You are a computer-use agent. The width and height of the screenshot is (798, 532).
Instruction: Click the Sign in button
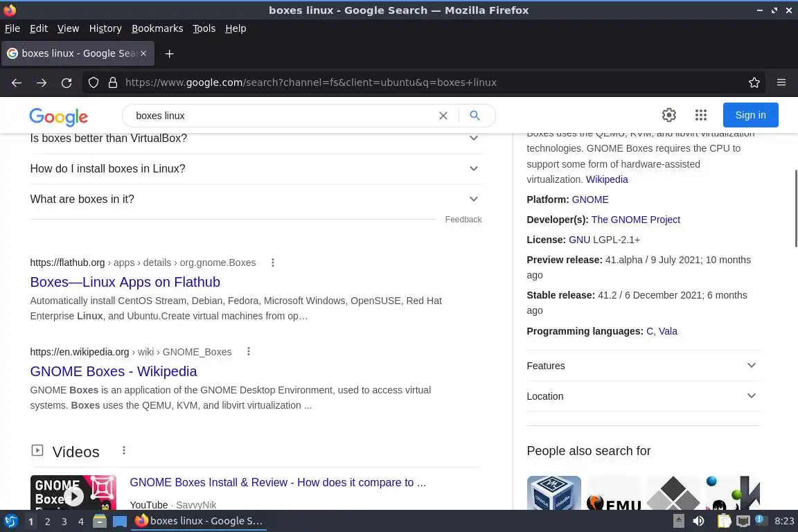pos(750,115)
